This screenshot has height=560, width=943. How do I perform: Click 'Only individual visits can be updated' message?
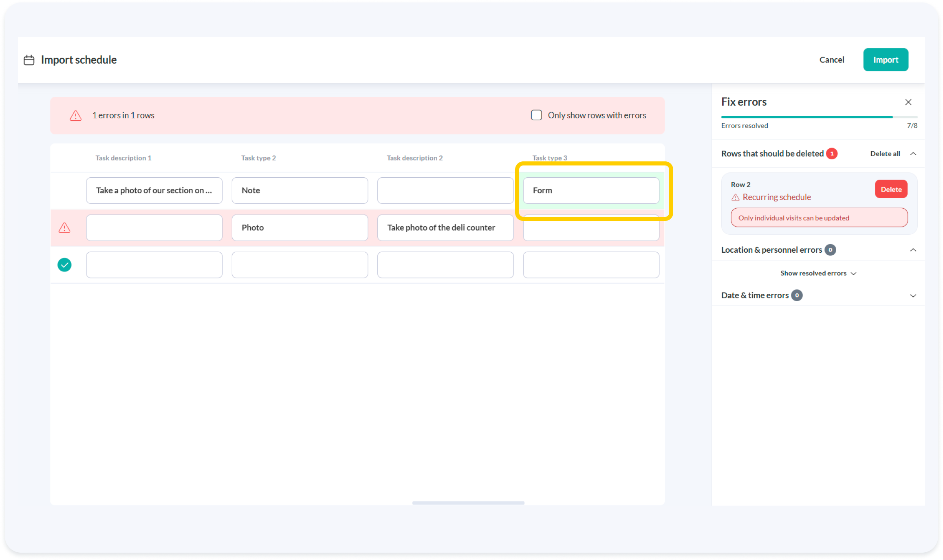pos(819,218)
